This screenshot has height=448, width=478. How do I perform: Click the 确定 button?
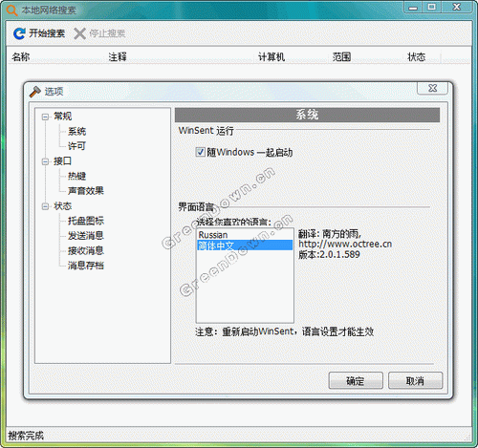(x=356, y=380)
